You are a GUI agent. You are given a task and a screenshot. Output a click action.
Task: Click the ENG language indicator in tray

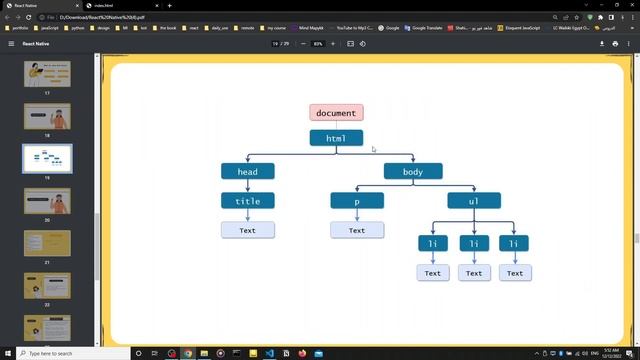point(595,353)
